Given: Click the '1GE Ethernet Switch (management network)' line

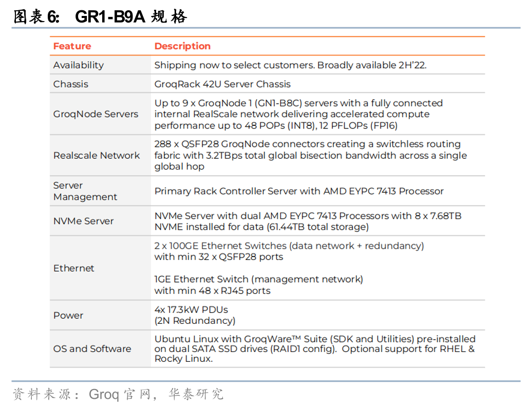Looking at the screenshot, I should pyautogui.click(x=258, y=280).
